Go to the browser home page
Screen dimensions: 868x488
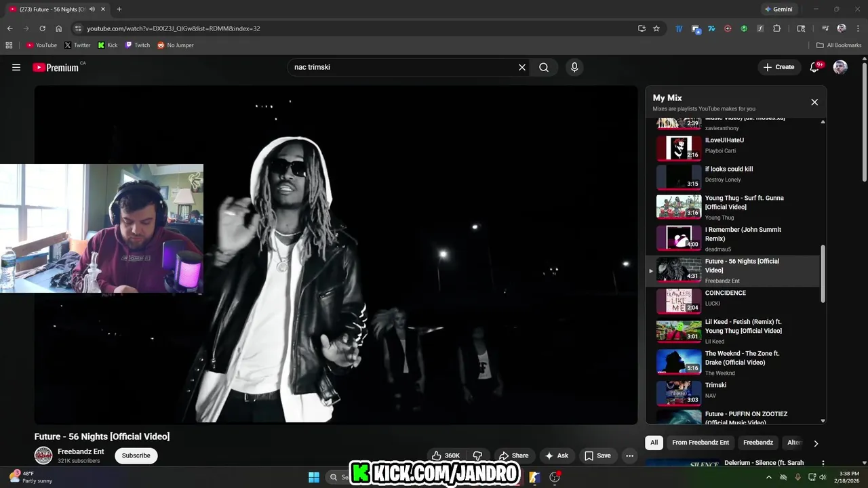59,28
